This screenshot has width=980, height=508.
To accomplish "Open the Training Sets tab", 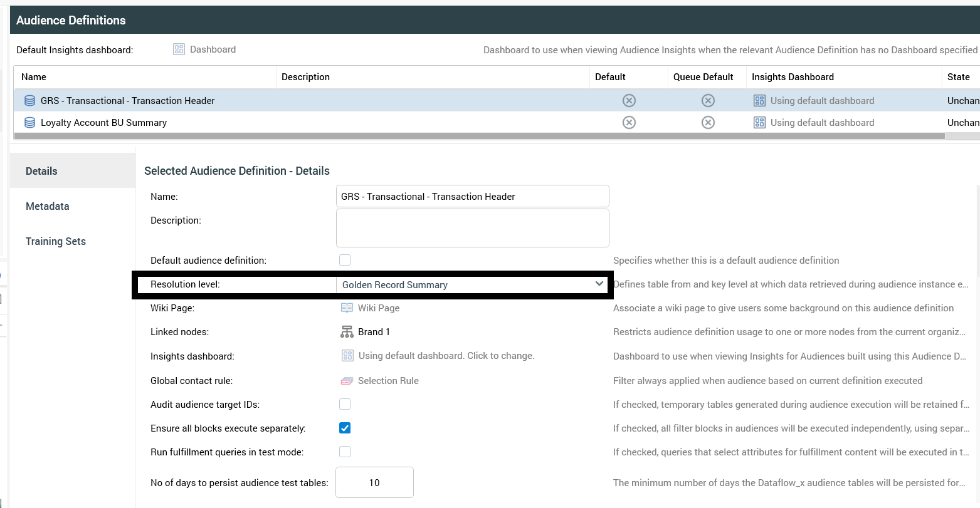I will 56,241.
